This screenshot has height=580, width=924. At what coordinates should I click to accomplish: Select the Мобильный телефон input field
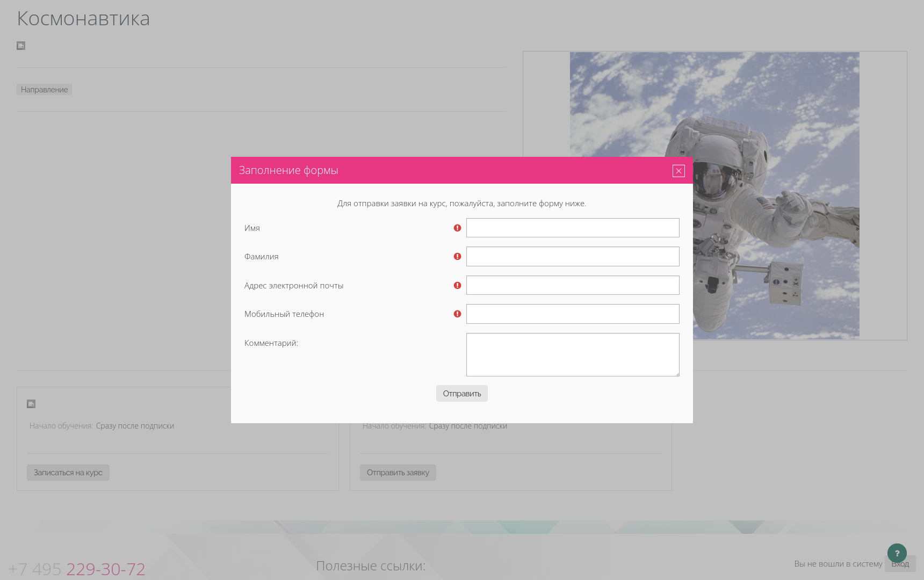click(x=572, y=314)
